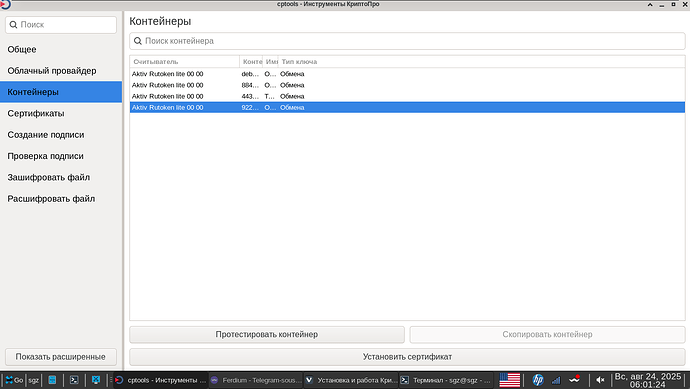Switch to cptools window in taskbar

(x=161, y=380)
